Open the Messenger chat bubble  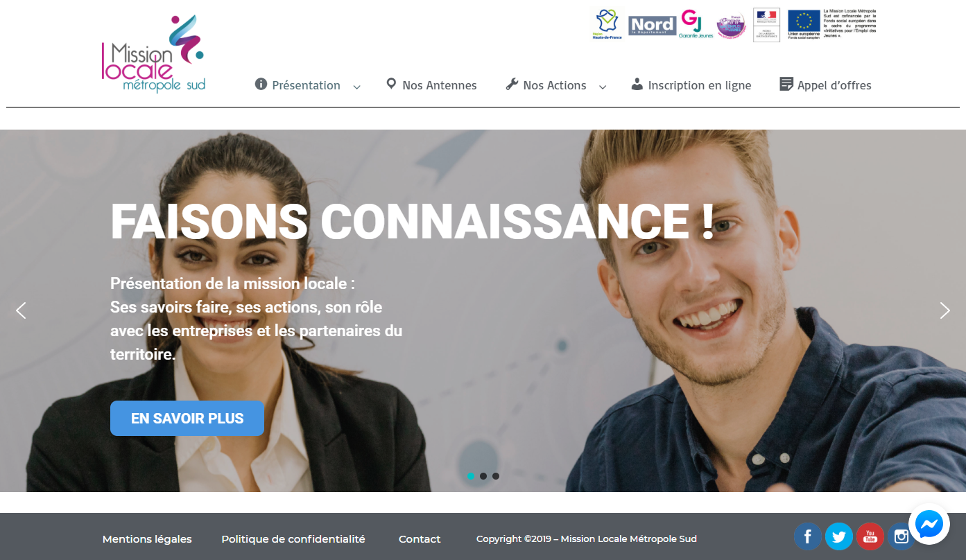[x=929, y=524]
